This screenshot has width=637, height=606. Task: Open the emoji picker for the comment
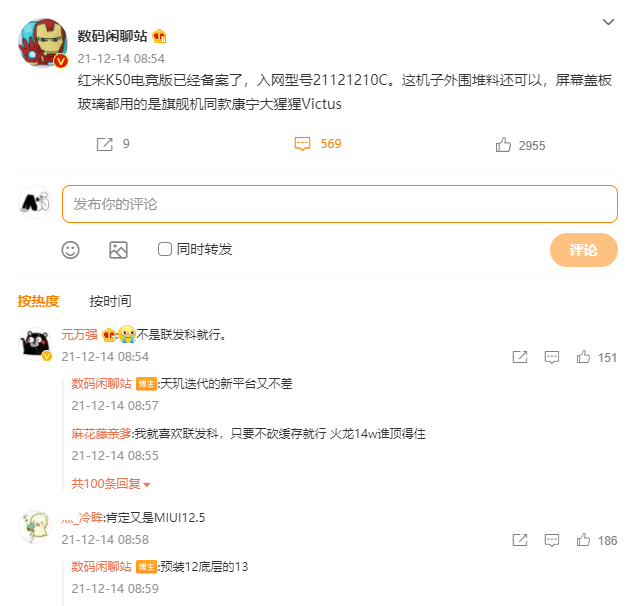pos(70,250)
